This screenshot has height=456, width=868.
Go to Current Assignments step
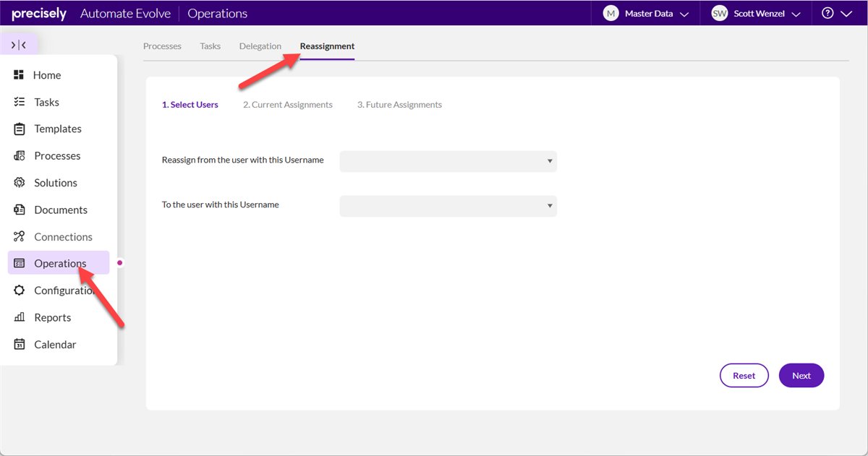pyautogui.click(x=288, y=105)
